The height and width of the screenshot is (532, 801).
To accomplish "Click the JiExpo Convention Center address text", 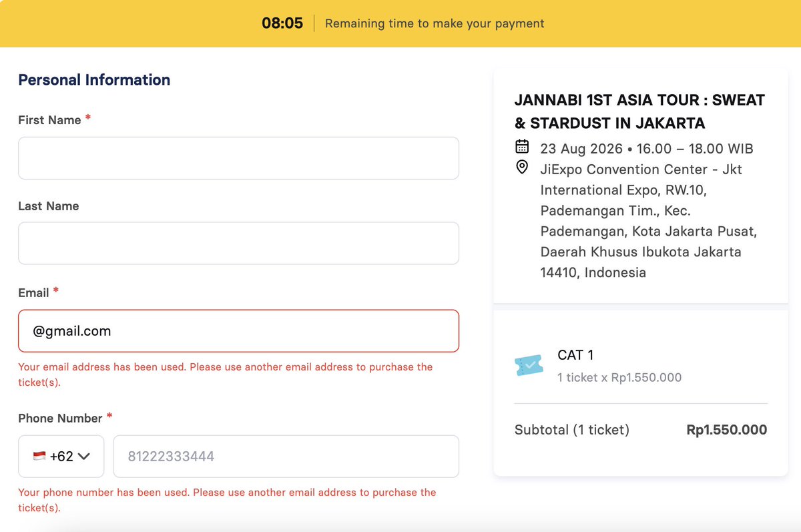I will (x=648, y=221).
